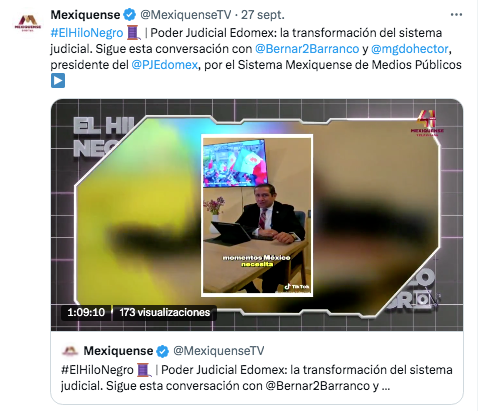
Task: Open the quoted tweet card text
Action: click(257, 378)
